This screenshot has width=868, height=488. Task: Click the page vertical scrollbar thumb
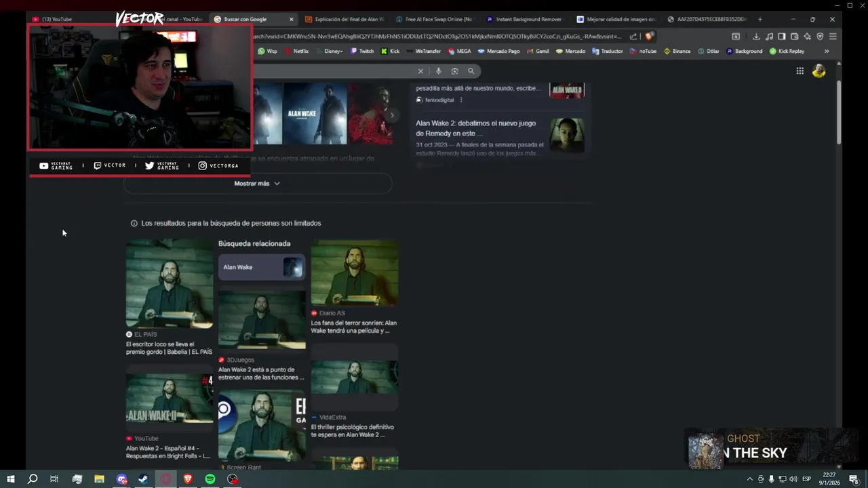click(x=839, y=112)
